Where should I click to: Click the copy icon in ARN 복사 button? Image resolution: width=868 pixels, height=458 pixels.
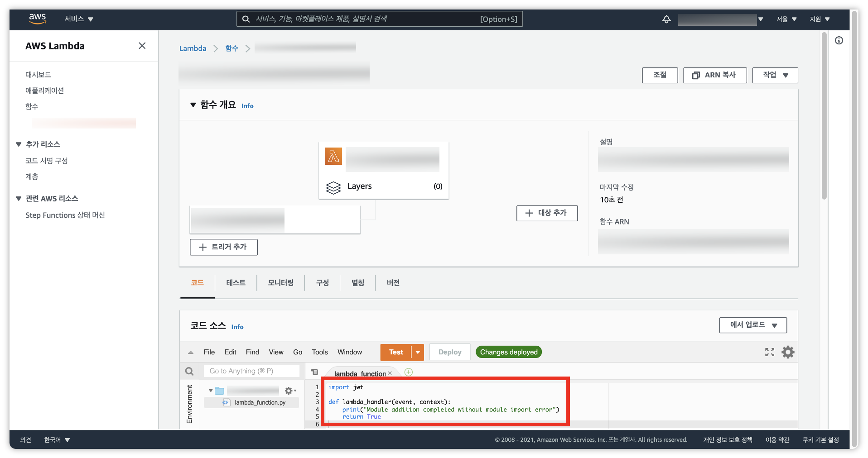point(696,75)
